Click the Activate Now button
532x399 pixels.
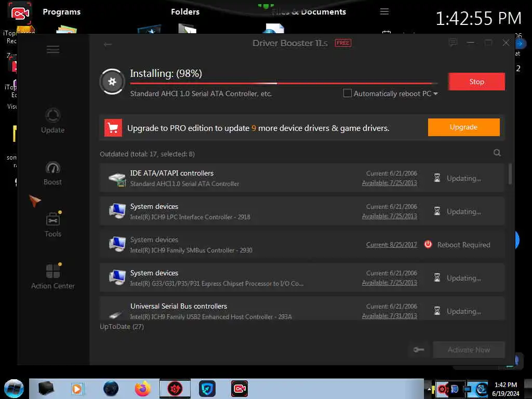[x=469, y=350]
